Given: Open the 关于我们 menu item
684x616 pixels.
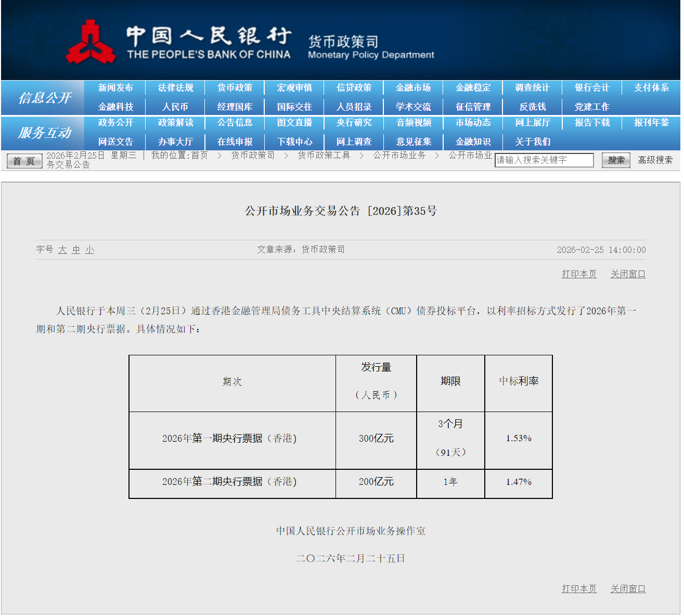Looking at the screenshot, I should [532, 142].
